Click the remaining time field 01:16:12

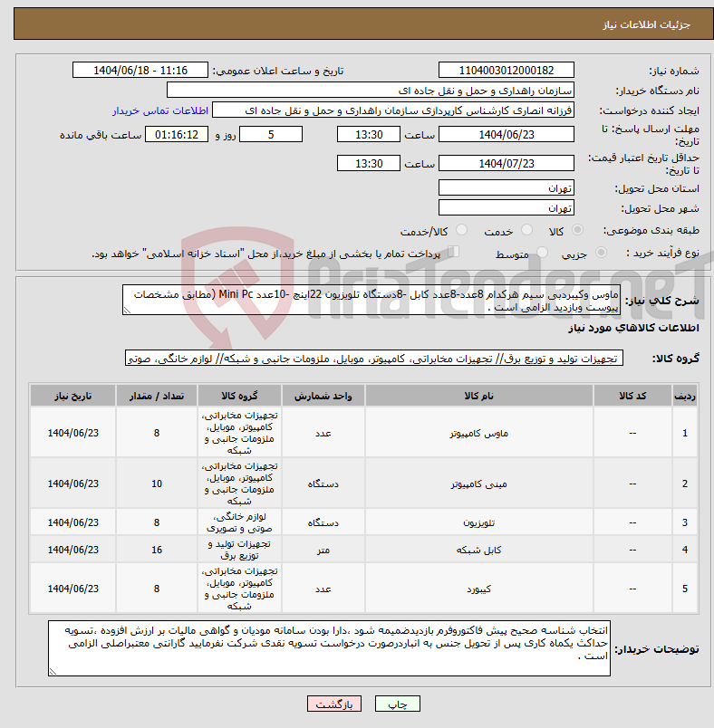(x=177, y=135)
